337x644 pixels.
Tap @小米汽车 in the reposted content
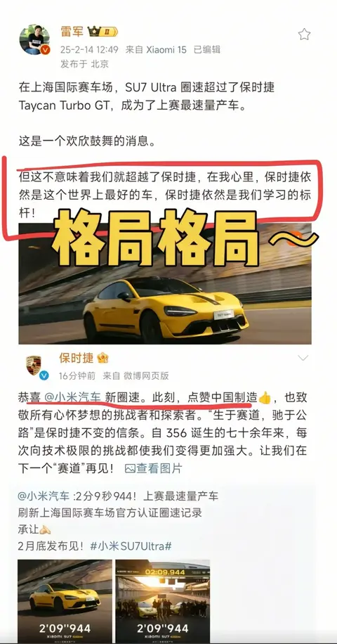[x=44, y=496]
